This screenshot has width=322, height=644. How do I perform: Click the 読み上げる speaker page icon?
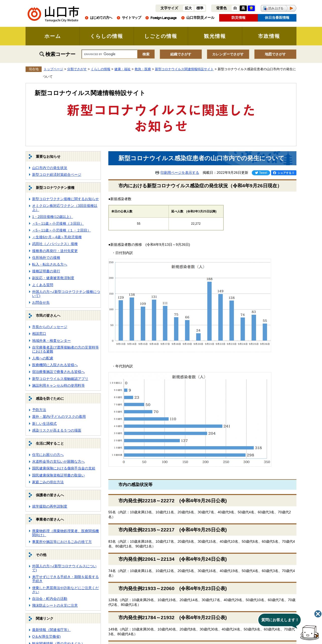pos(265,8)
